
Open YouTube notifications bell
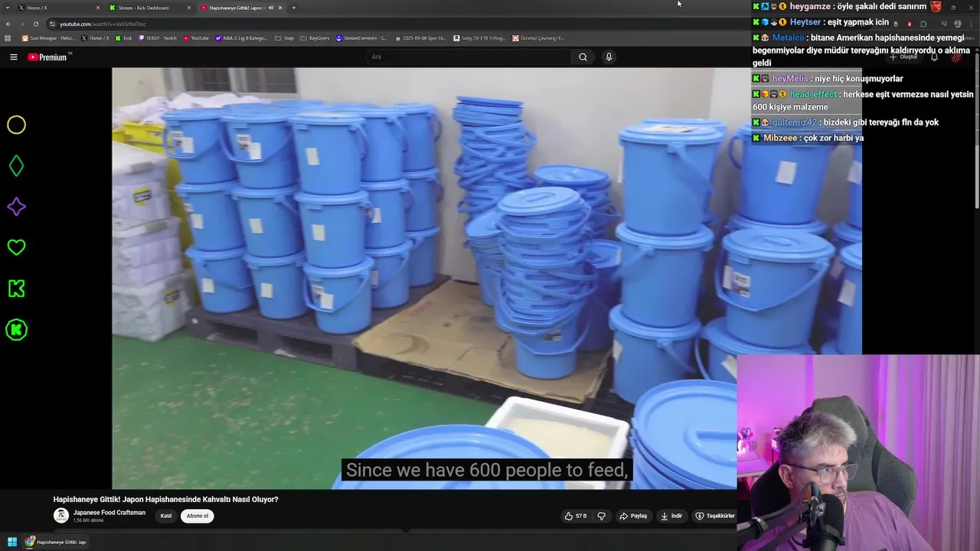[x=934, y=57]
